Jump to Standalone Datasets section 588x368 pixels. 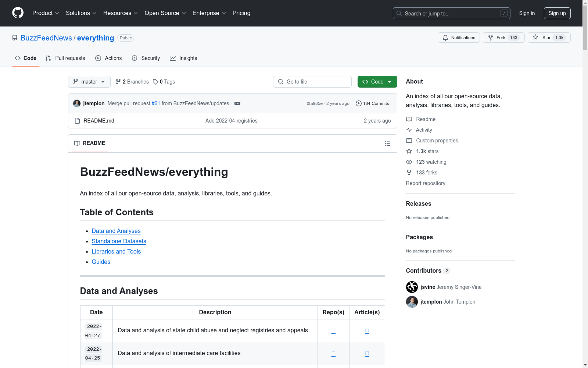119,241
